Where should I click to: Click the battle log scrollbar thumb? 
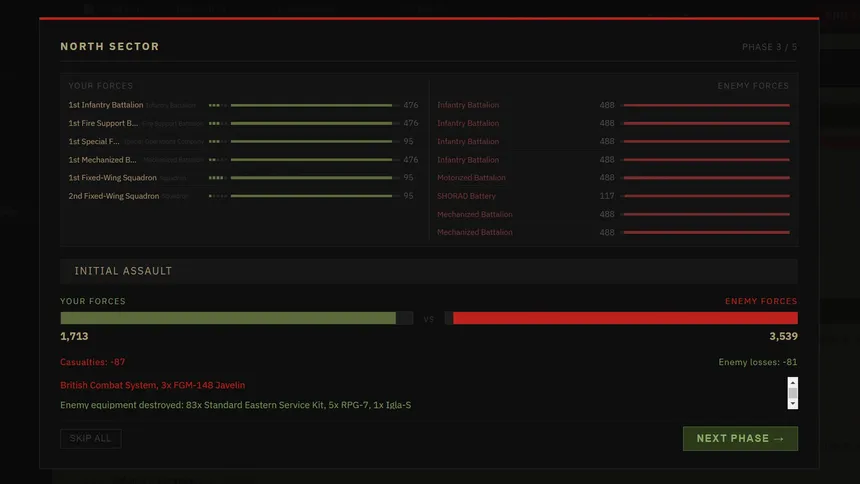[x=793, y=393]
